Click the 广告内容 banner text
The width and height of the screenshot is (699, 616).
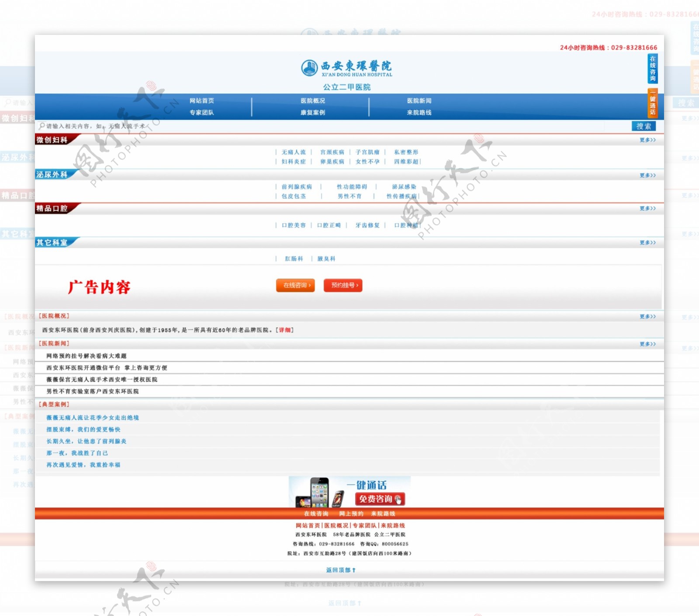tap(99, 287)
